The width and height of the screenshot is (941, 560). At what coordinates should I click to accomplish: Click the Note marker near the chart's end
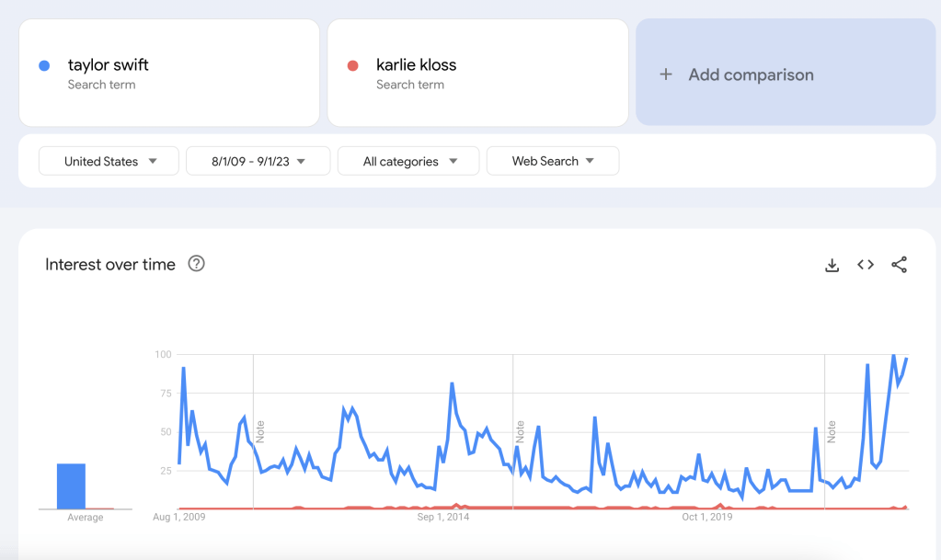(832, 431)
